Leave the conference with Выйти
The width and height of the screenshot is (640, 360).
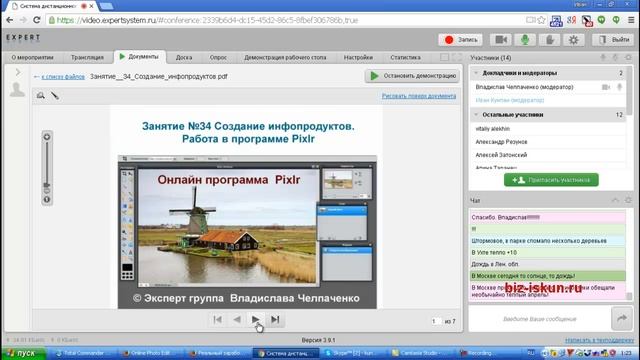pos(613,40)
